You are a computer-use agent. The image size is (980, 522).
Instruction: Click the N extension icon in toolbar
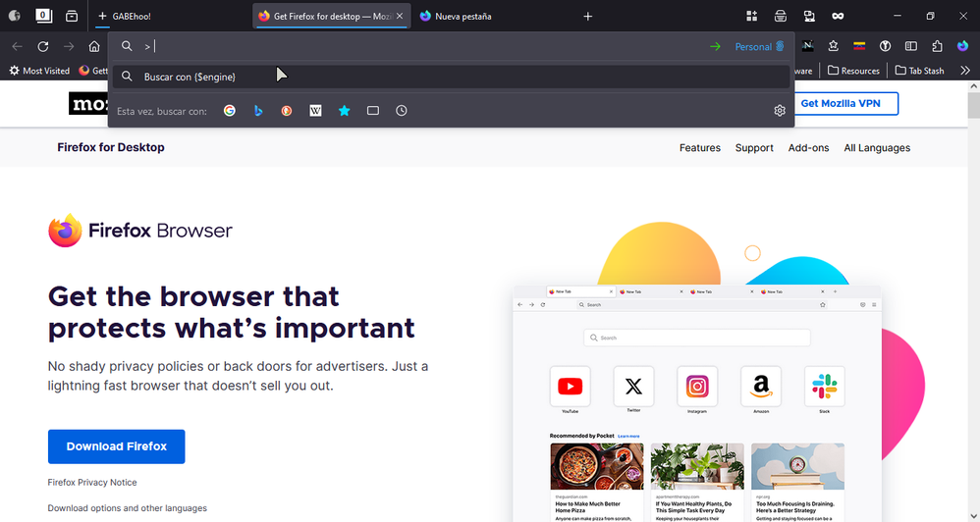pos(807,45)
